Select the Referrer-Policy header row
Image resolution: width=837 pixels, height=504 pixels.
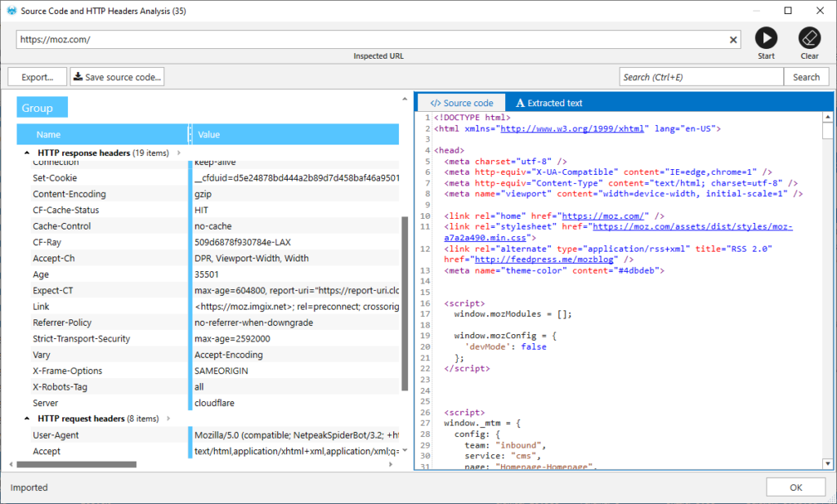[215, 322]
